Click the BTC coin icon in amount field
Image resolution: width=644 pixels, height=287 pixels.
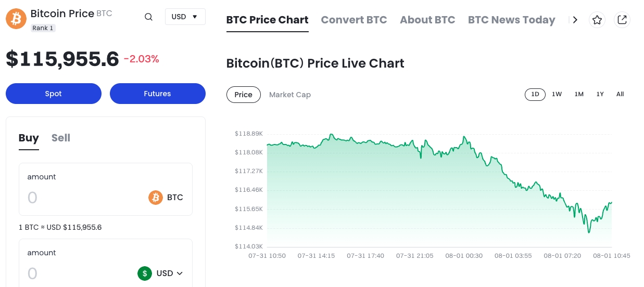(x=156, y=198)
